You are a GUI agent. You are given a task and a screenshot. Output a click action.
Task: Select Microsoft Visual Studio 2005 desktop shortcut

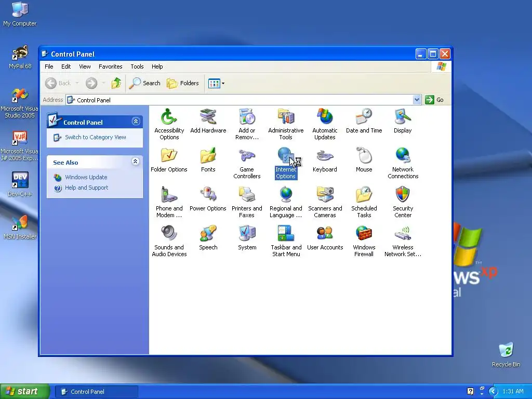point(20,103)
